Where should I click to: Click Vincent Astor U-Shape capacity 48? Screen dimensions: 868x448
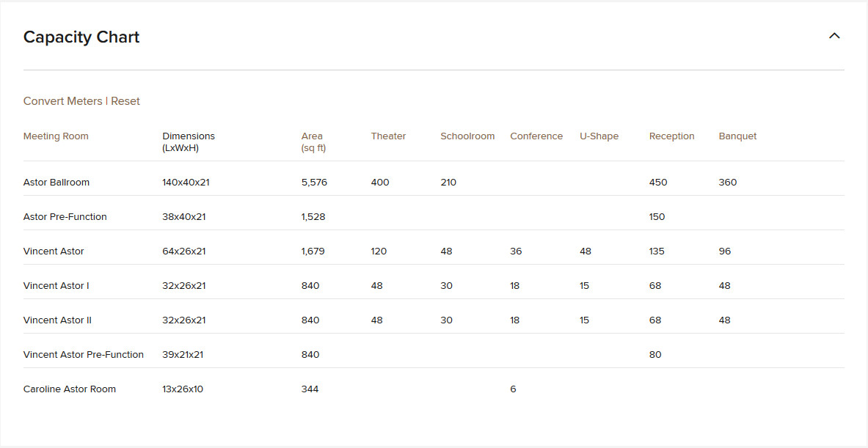(x=586, y=251)
